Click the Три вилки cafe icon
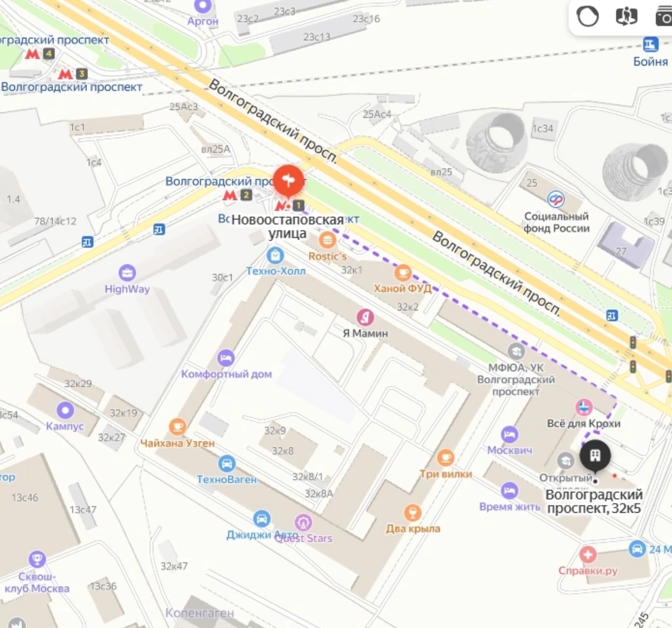The width and height of the screenshot is (672, 628). (x=446, y=458)
